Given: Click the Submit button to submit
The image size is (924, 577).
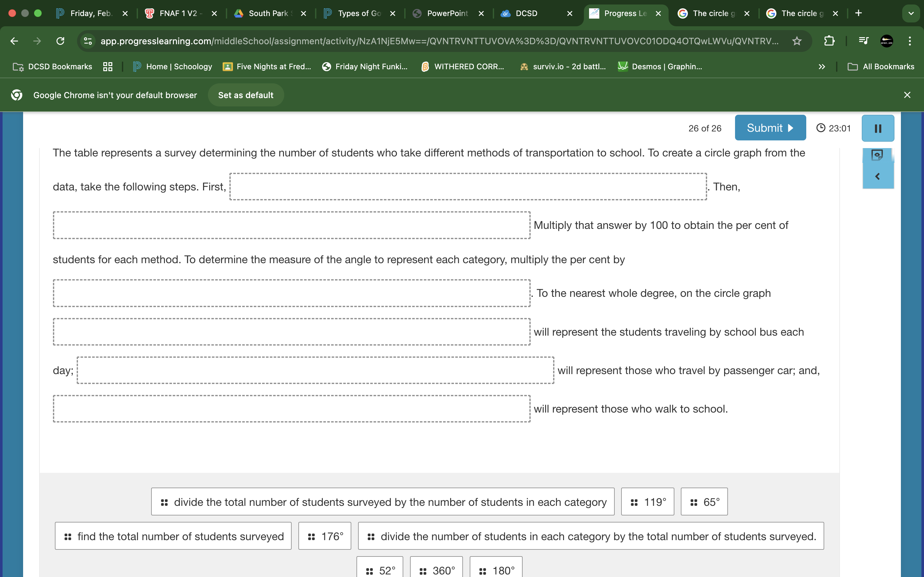Looking at the screenshot, I should coord(768,128).
